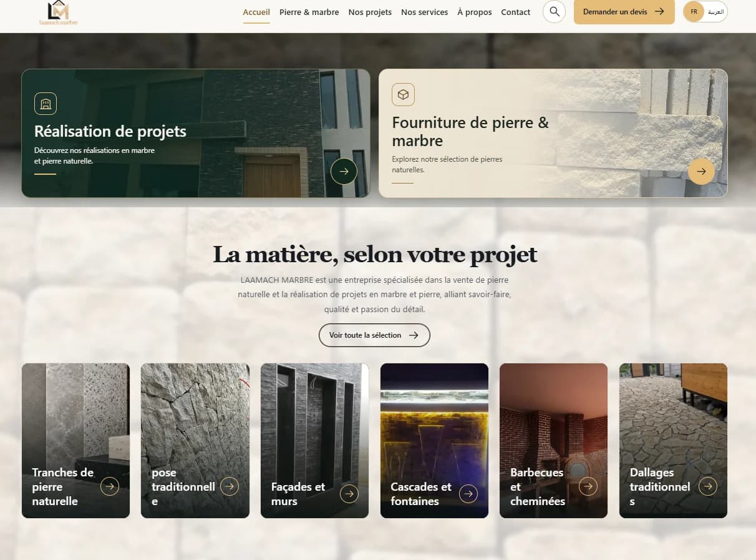Viewport: 756px width, 560px height.
Task: Click the arrow on pose traditionnelle card
Action: pos(230,486)
